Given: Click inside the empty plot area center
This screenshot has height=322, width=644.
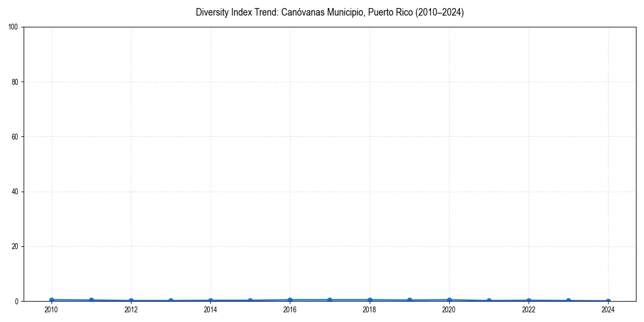Looking at the screenshot, I should click(x=330, y=161).
